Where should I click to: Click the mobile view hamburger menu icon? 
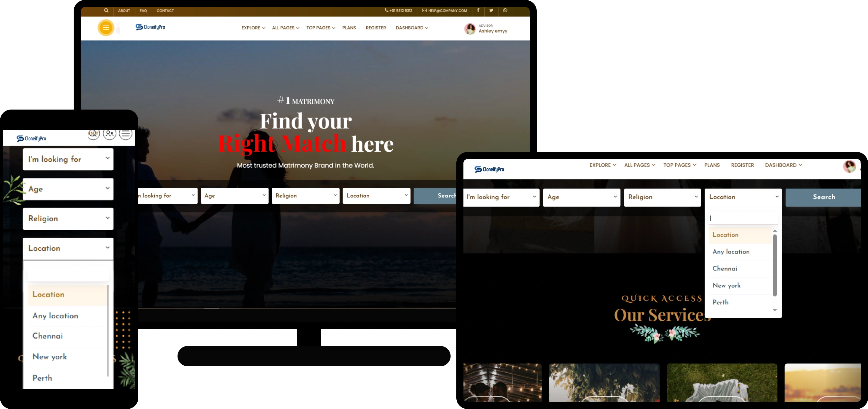pyautogui.click(x=126, y=134)
